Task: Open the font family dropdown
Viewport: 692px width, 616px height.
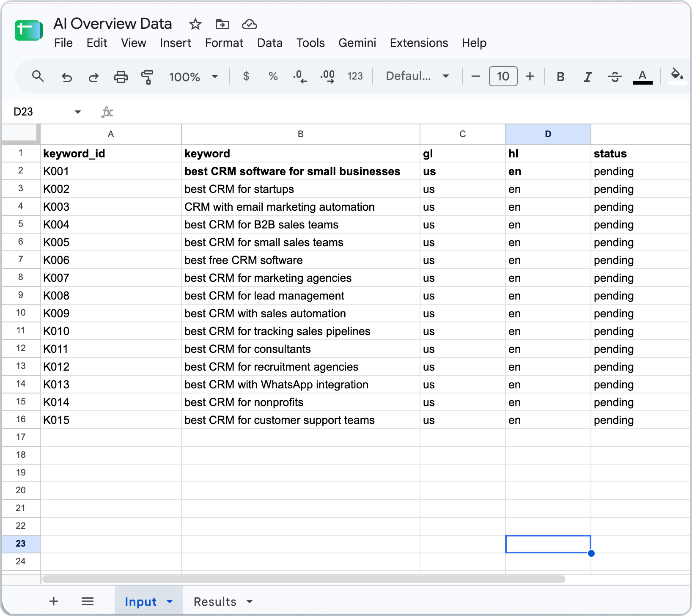Action: pyautogui.click(x=417, y=76)
